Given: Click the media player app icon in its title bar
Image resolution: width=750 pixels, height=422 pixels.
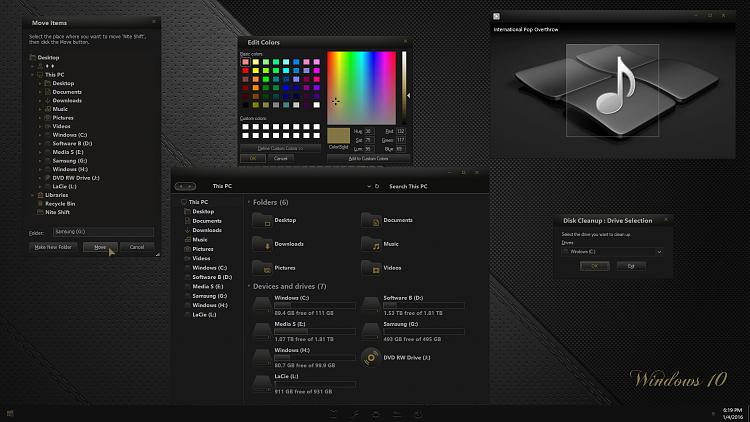Looking at the screenshot, I should pos(496,16).
